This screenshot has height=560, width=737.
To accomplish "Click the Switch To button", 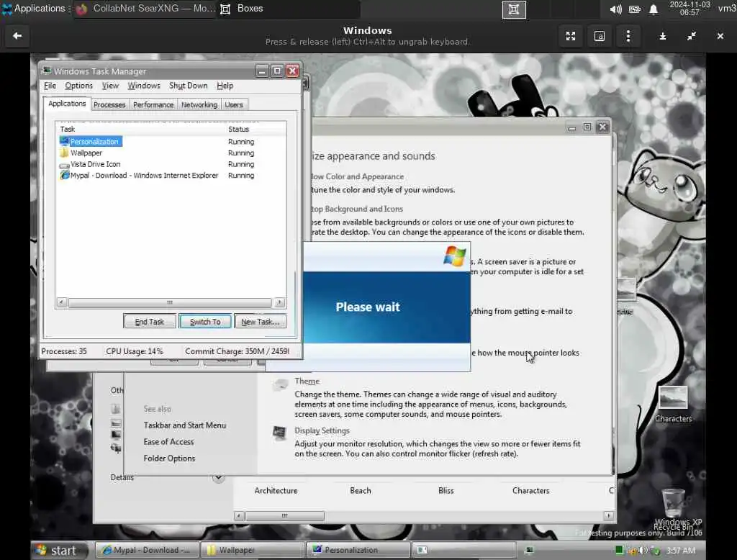I will point(205,322).
